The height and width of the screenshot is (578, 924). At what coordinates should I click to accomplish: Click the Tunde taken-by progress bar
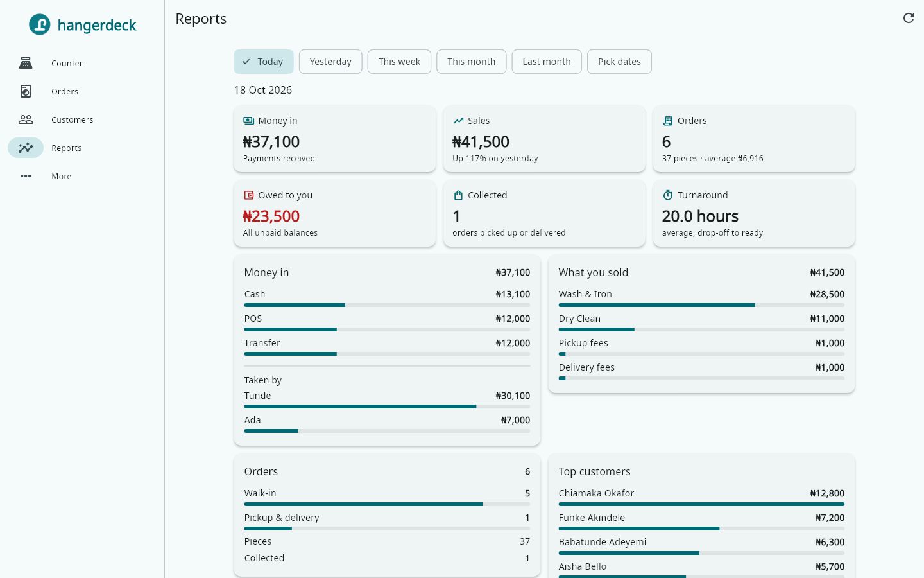(387, 407)
